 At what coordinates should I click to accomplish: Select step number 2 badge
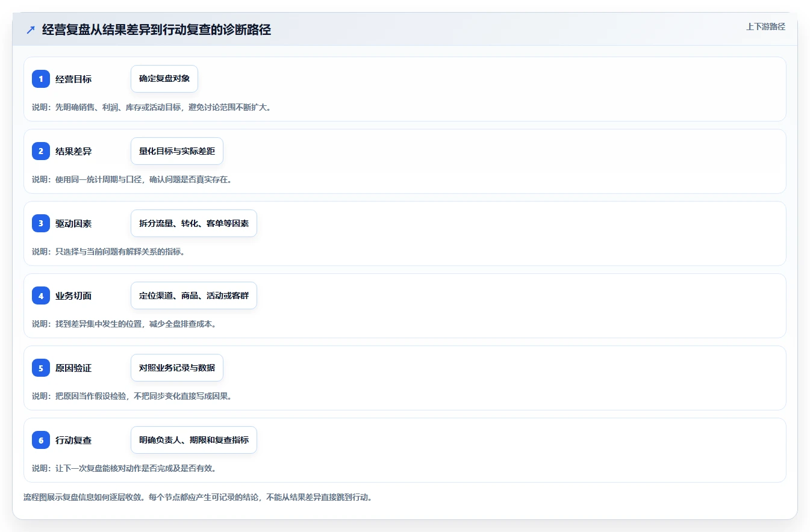pos(41,151)
